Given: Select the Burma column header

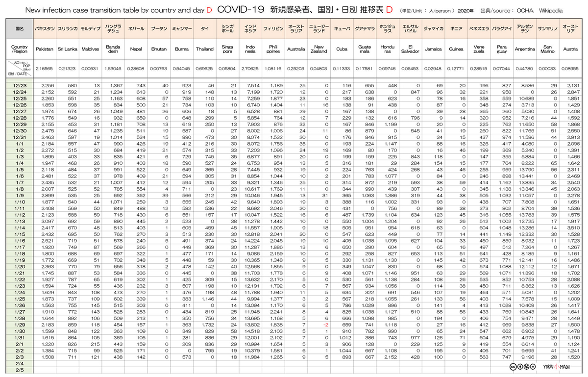Looking at the screenshot, I should pyautogui.click(x=182, y=49).
